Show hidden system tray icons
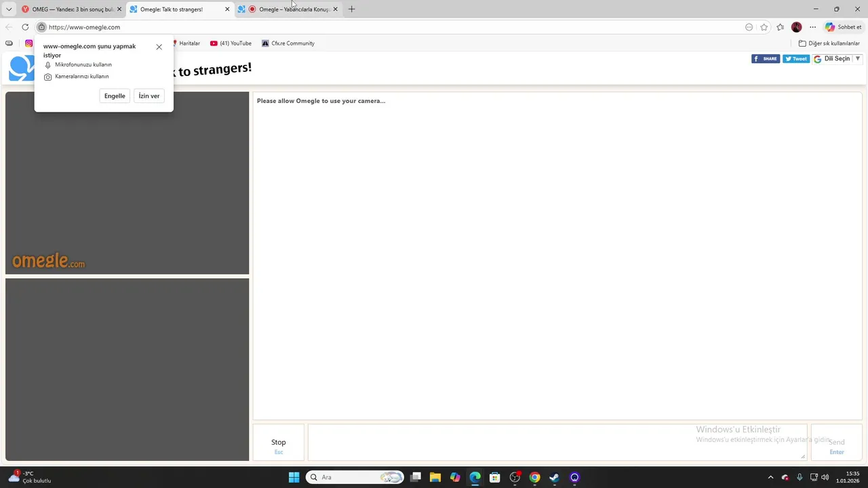868x488 pixels. point(770,477)
